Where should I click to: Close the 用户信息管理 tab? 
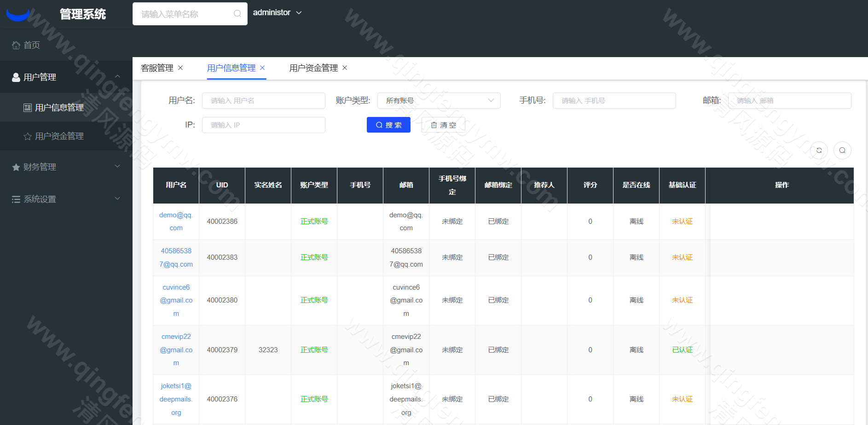tap(262, 68)
